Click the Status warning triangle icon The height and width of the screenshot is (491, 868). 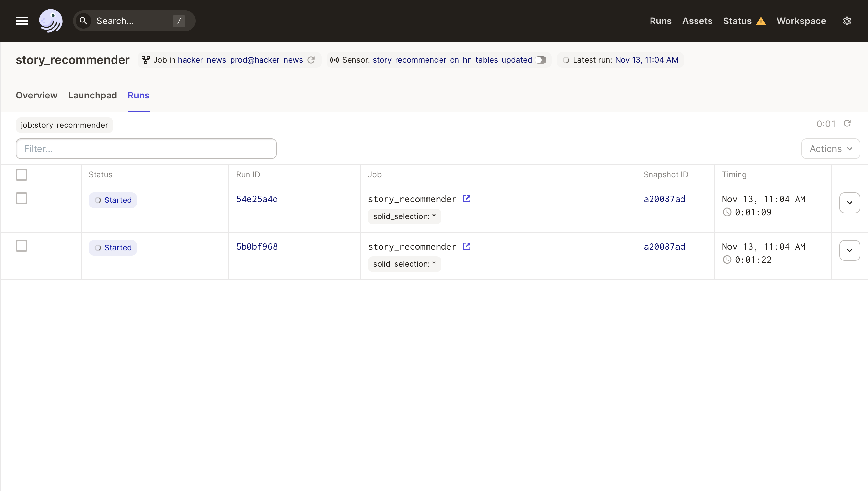click(761, 21)
